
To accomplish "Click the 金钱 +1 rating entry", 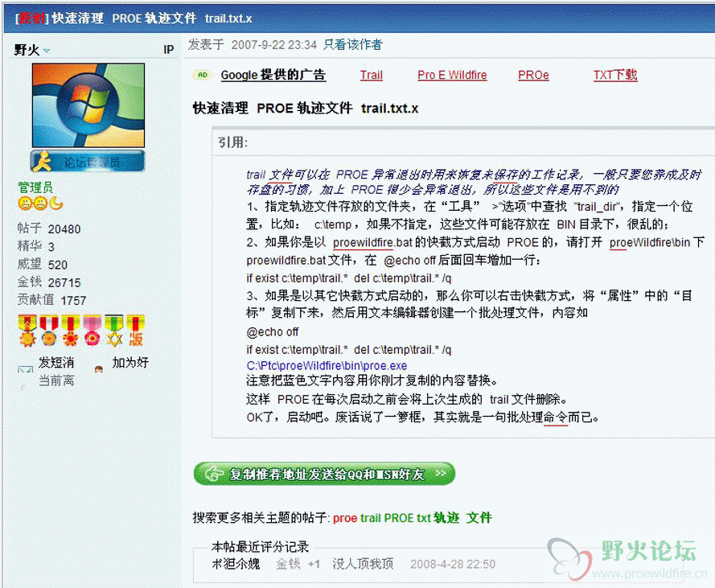I will [298, 565].
